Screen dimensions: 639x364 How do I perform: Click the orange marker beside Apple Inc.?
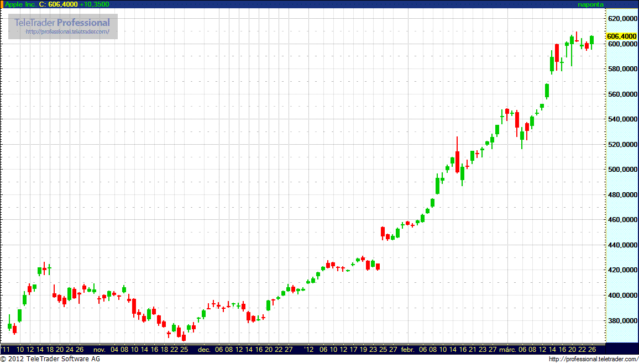(2, 4)
